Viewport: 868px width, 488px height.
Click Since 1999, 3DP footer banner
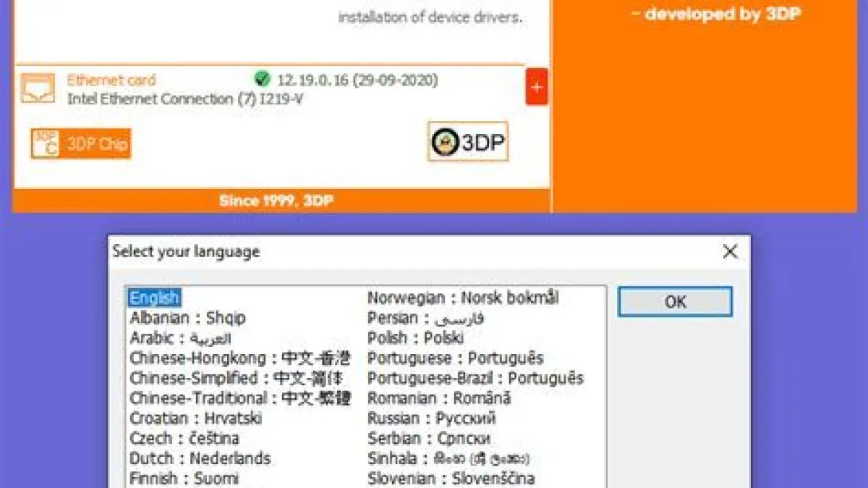276,201
